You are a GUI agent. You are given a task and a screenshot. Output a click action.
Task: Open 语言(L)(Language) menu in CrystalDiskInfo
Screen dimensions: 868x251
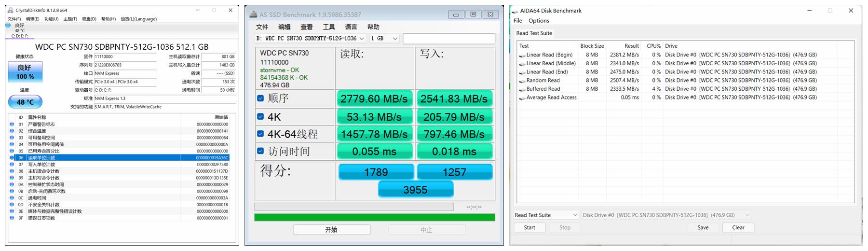click(138, 19)
